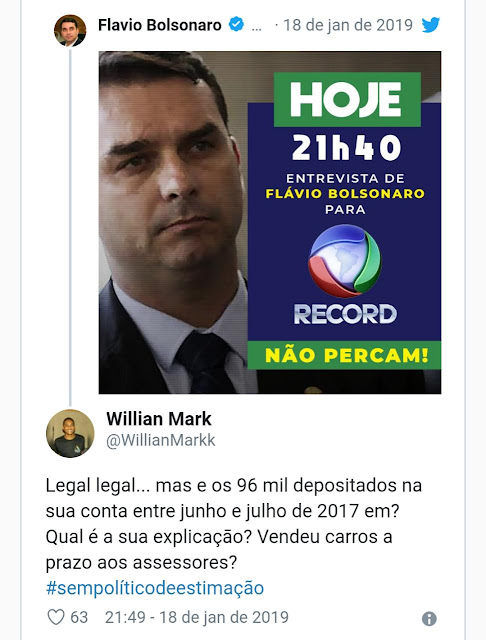Viewport: 486px width, 640px height.
Task: Like the tweet with heart icon
Action: (x=56, y=617)
